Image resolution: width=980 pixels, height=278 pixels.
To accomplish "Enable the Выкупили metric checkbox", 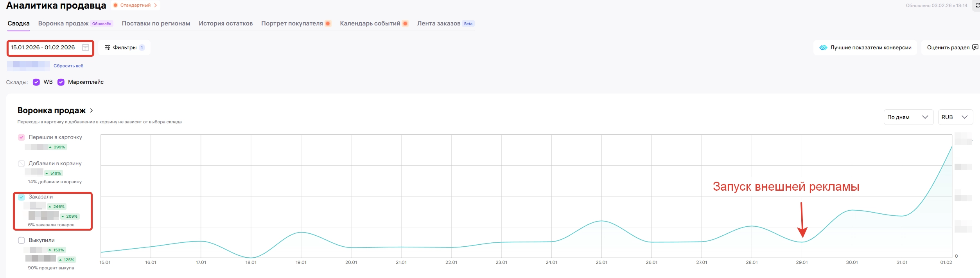I will coord(22,240).
